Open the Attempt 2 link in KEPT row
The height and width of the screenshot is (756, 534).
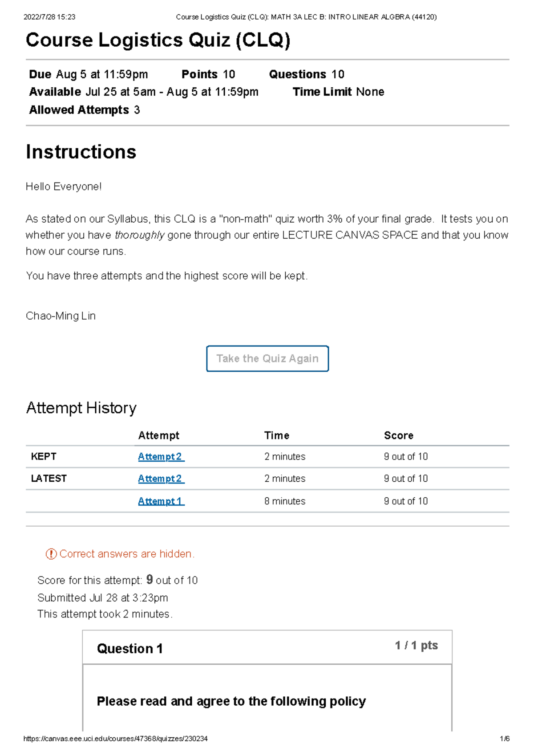coord(160,457)
